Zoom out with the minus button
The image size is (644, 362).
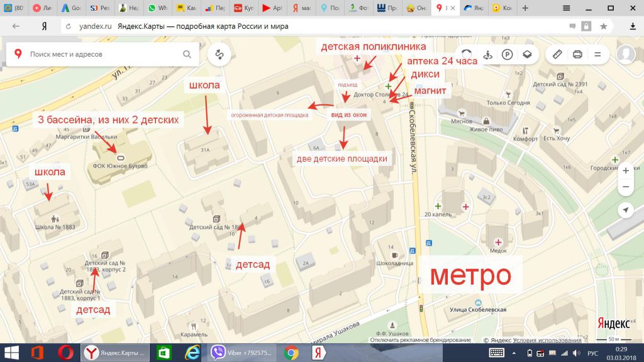[626, 187]
